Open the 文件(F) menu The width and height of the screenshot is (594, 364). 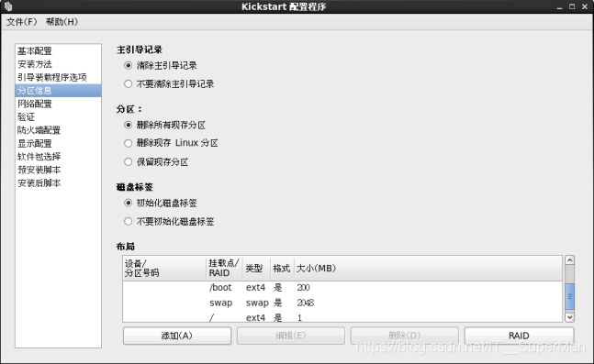[22, 22]
